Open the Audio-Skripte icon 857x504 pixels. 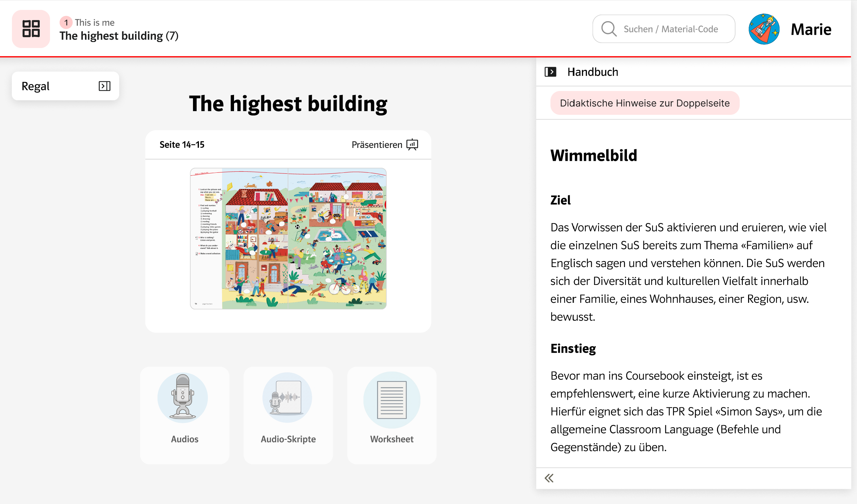[287, 397]
